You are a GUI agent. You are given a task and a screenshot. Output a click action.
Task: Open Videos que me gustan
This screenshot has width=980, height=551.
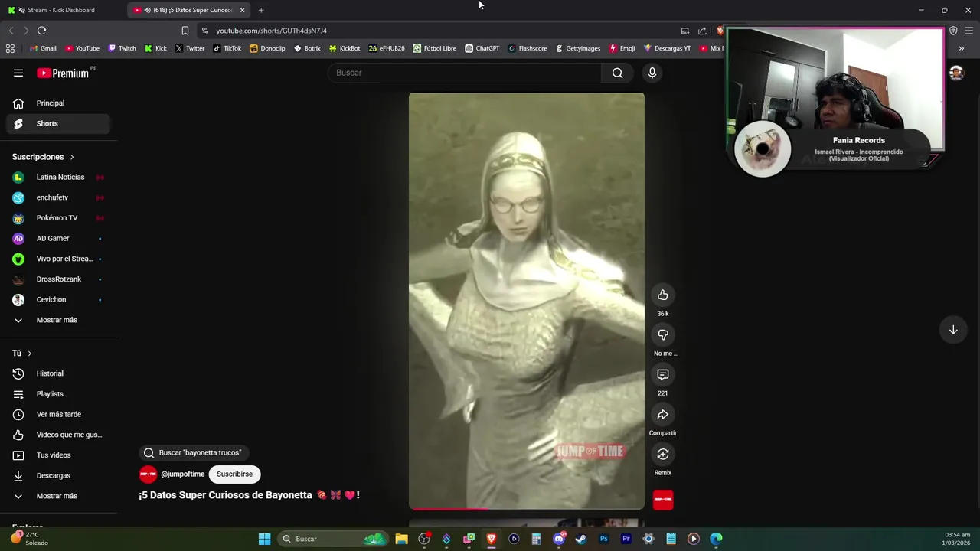pyautogui.click(x=58, y=435)
